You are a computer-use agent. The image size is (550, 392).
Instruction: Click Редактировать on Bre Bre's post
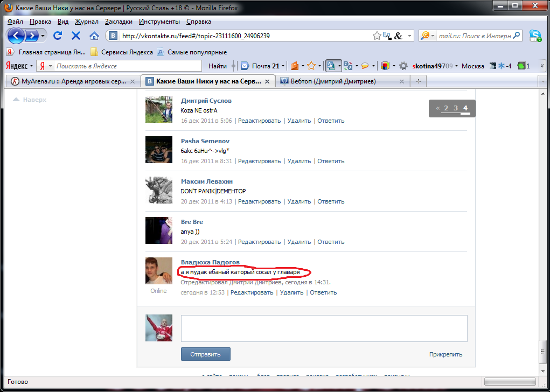[x=260, y=242]
